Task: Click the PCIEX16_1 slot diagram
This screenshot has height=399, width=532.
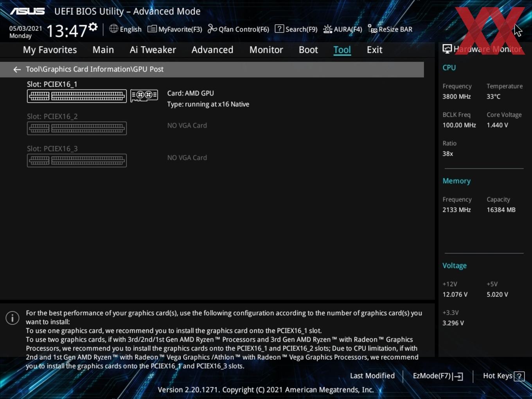Action: point(77,96)
